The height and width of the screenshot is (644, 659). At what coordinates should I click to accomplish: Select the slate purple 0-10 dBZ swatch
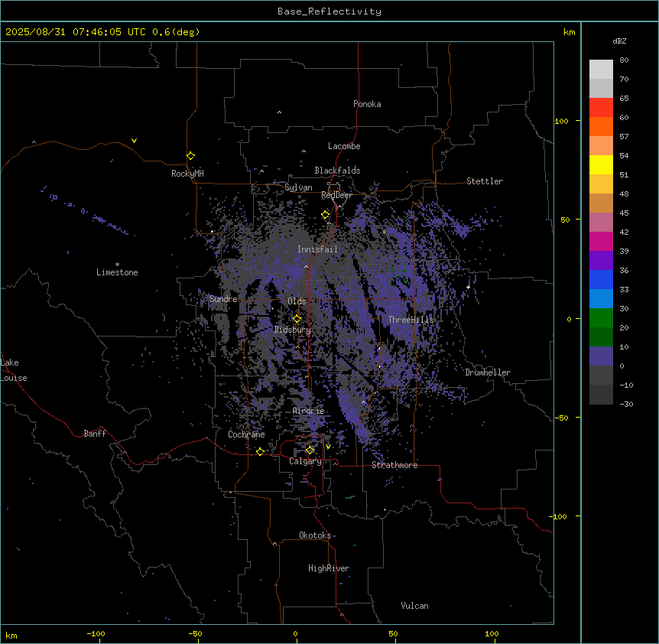coord(601,356)
